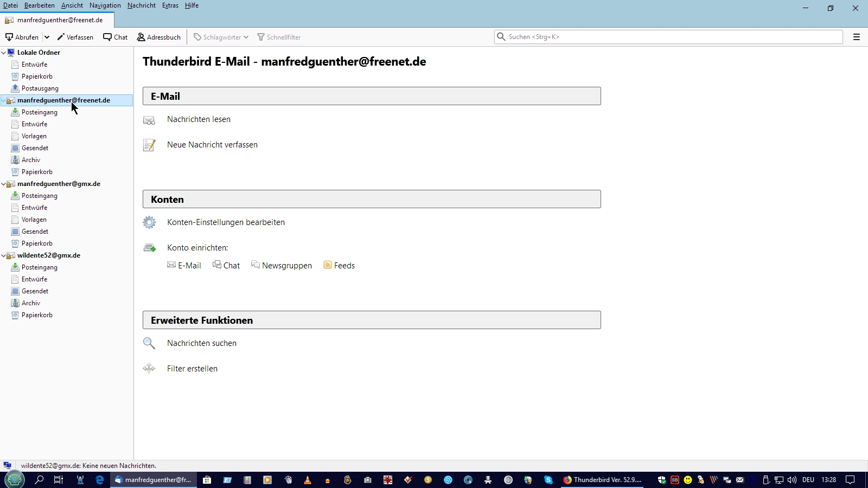
Task: Click the Abrufen get-messages button
Action: coord(22,37)
